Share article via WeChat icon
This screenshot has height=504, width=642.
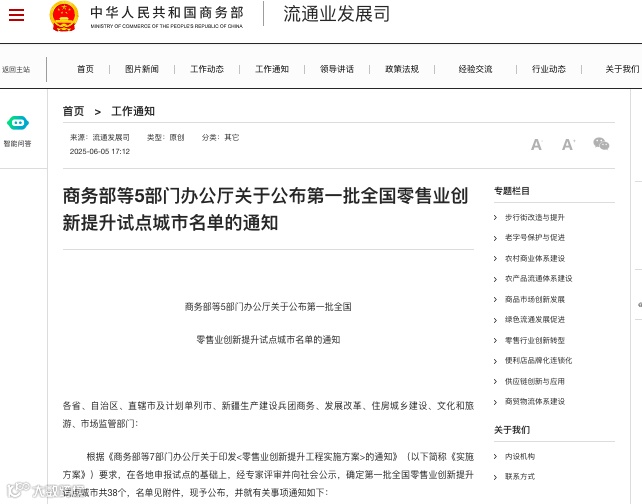[x=601, y=144]
